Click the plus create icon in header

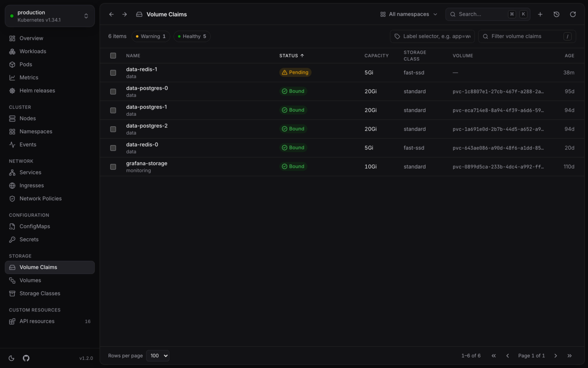pos(540,14)
